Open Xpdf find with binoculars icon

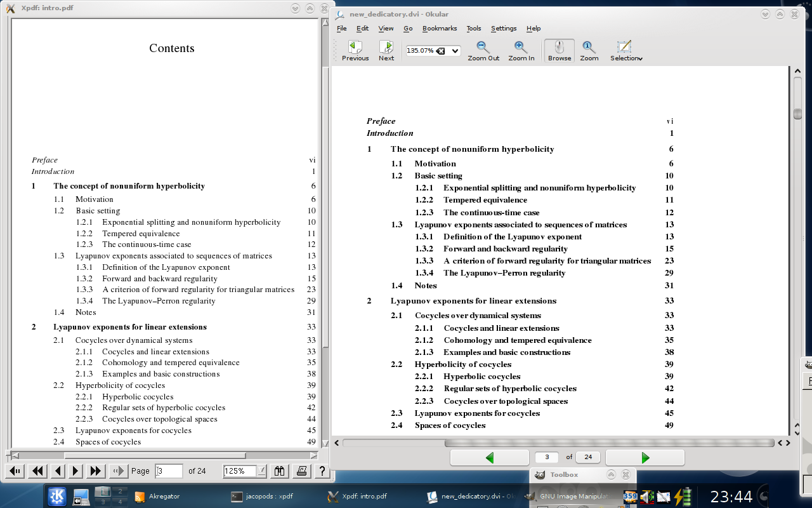278,471
